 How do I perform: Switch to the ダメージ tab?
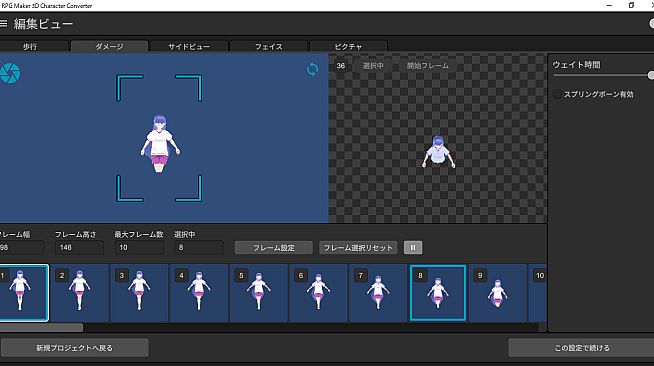coord(109,47)
